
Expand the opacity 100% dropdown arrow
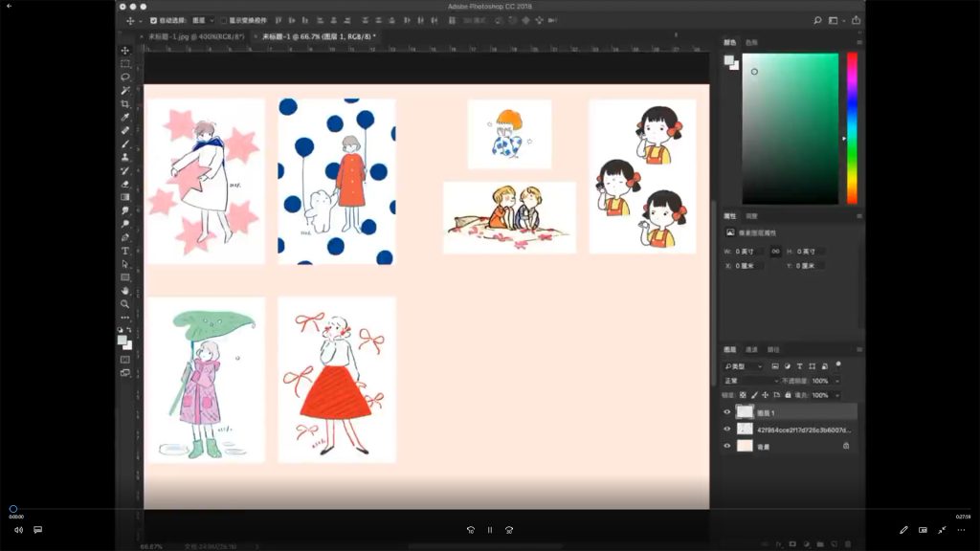836,381
